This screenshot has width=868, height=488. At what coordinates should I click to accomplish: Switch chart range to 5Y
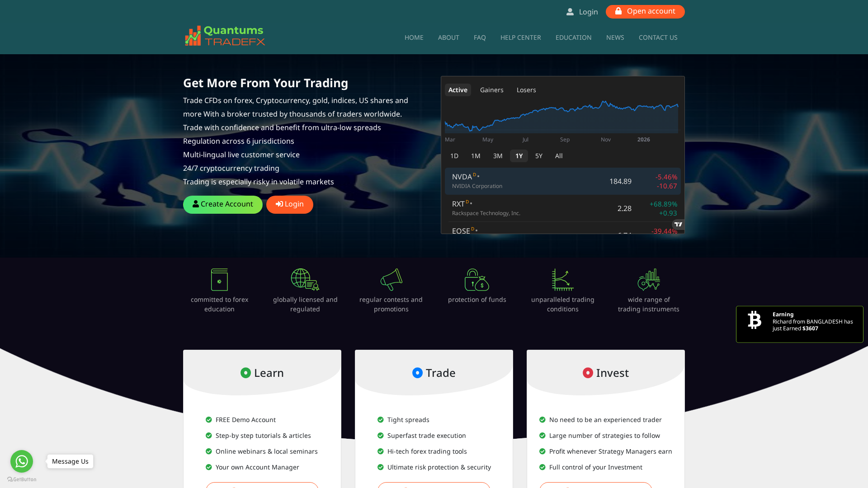(x=538, y=155)
